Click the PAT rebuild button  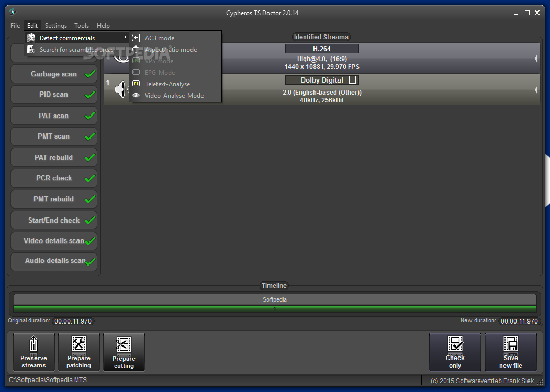[54, 157]
